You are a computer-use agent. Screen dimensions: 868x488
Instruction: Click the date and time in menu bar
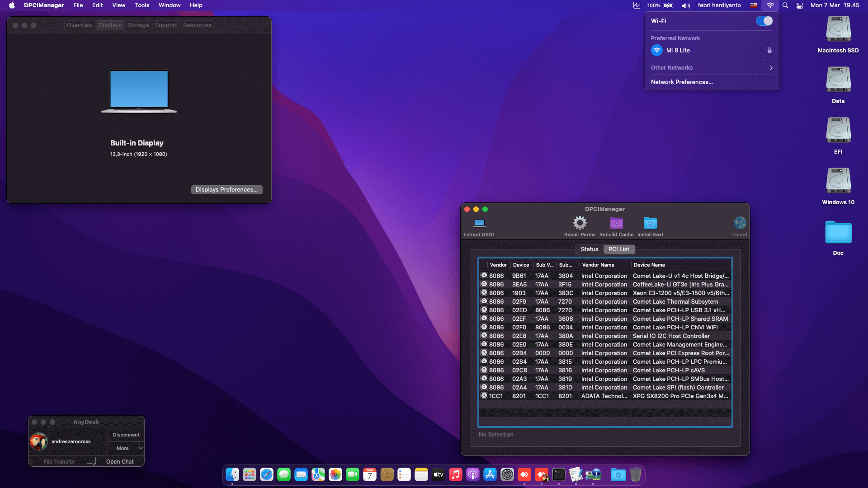(835, 5)
